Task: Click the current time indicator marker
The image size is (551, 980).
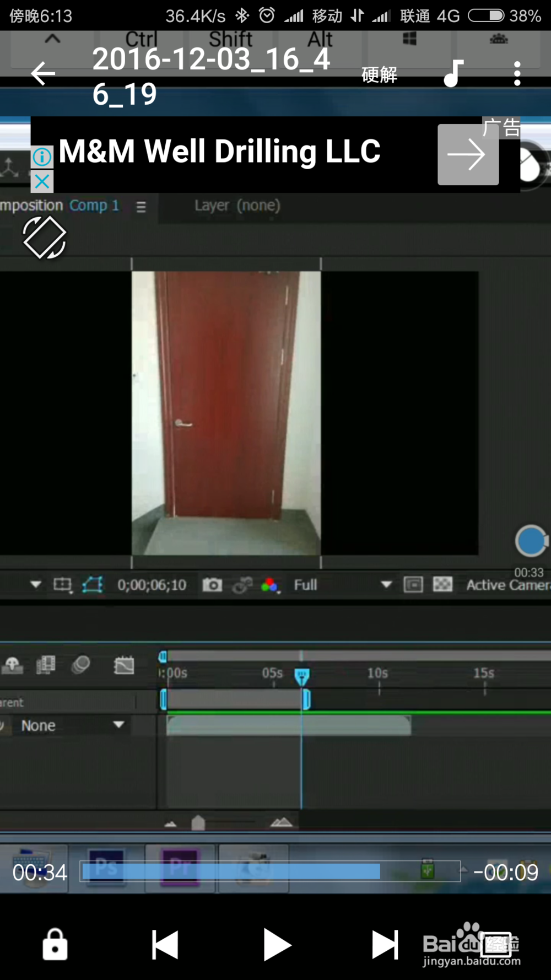Action: pos(301,676)
